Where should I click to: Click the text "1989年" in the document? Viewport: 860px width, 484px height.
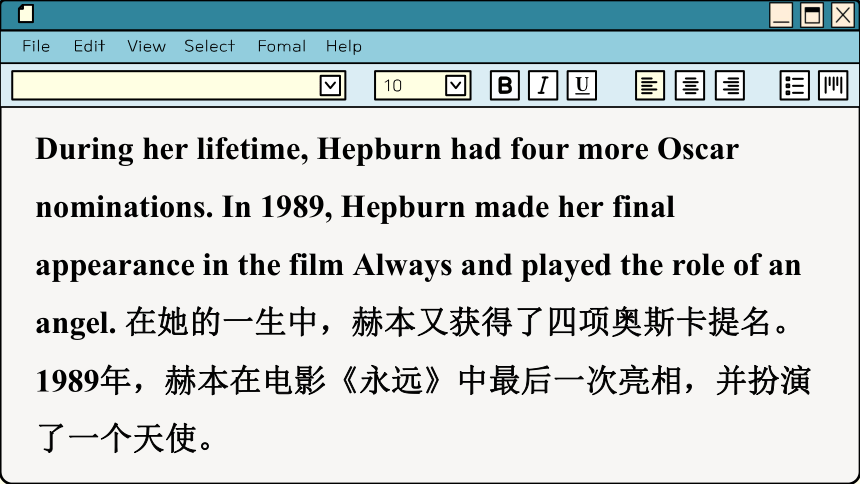(83, 381)
